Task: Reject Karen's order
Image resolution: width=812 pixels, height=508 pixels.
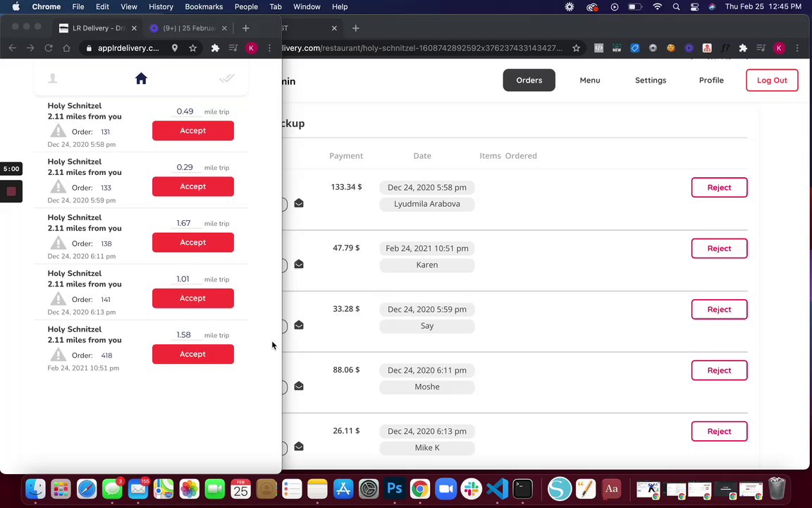Action: 719,248
